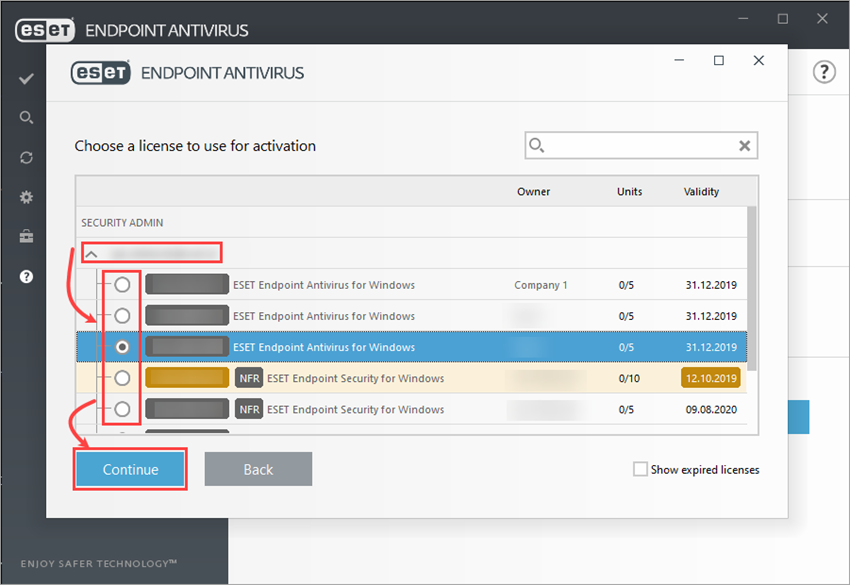Click "Choose a license to use for activation" heading
Viewport: 850px width, 585px height.
pos(195,146)
